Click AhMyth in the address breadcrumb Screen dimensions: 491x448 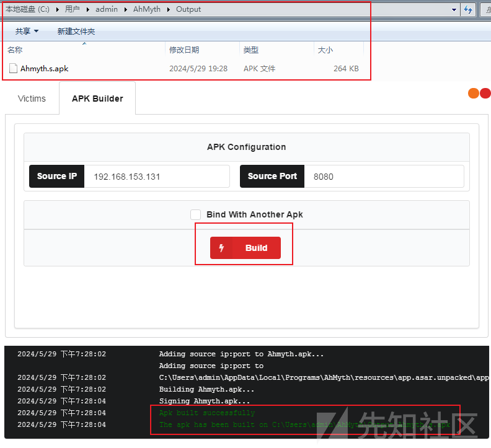pyautogui.click(x=146, y=9)
